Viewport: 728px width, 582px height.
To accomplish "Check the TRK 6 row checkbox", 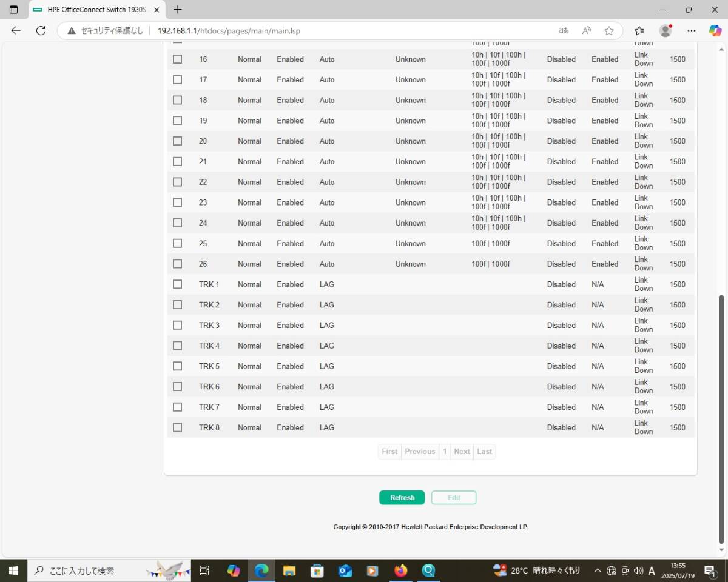I will pos(177,386).
